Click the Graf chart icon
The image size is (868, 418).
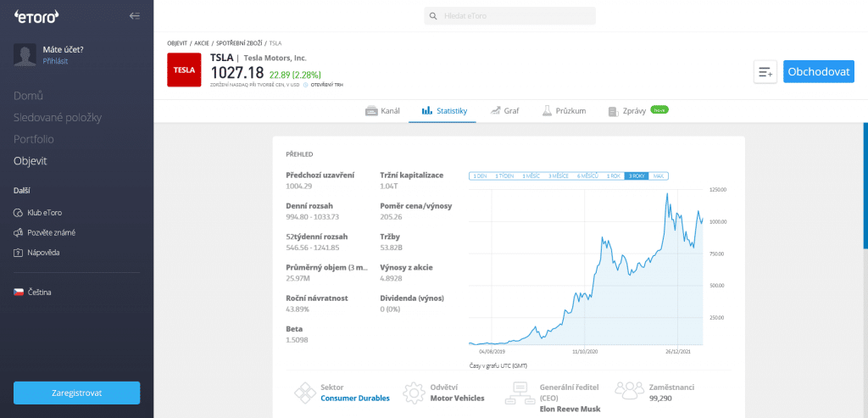tap(495, 111)
